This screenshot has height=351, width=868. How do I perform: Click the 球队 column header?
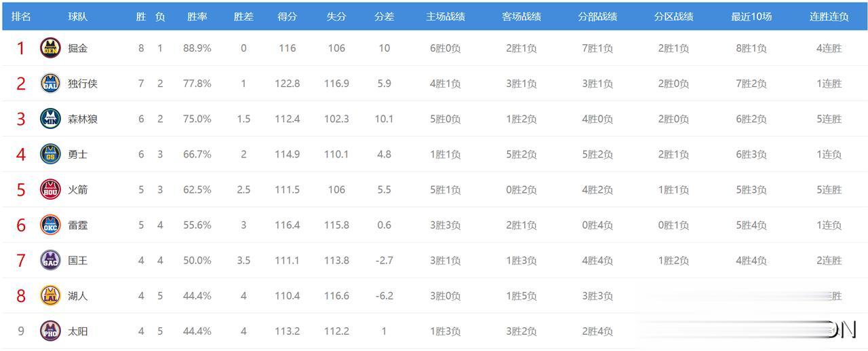click(78, 16)
